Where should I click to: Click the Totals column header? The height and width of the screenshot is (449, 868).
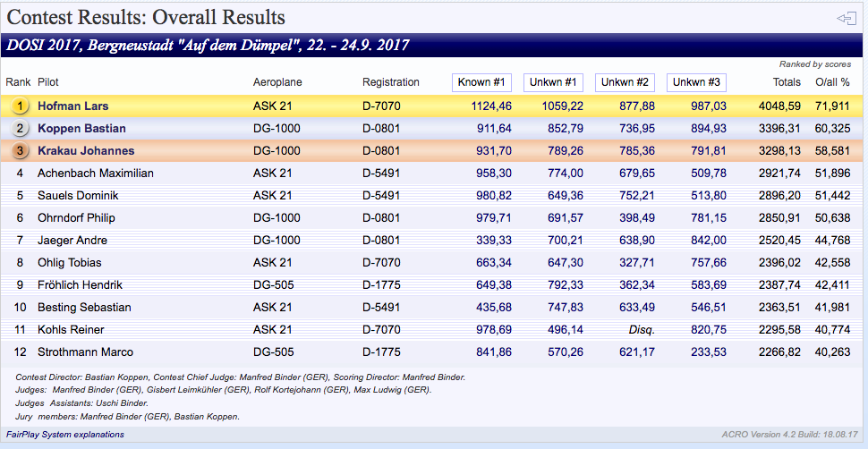pyautogui.click(x=787, y=82)
